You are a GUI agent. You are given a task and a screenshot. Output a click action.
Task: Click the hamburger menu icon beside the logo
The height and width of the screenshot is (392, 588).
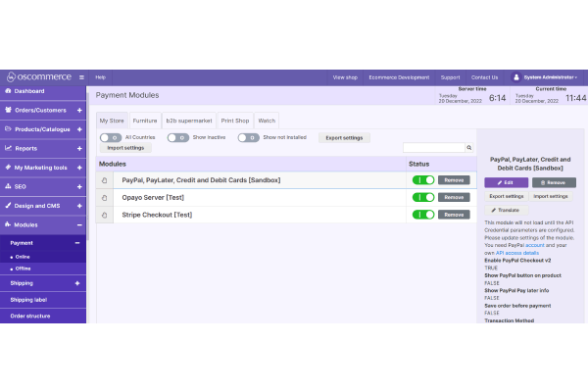[81, 76]
